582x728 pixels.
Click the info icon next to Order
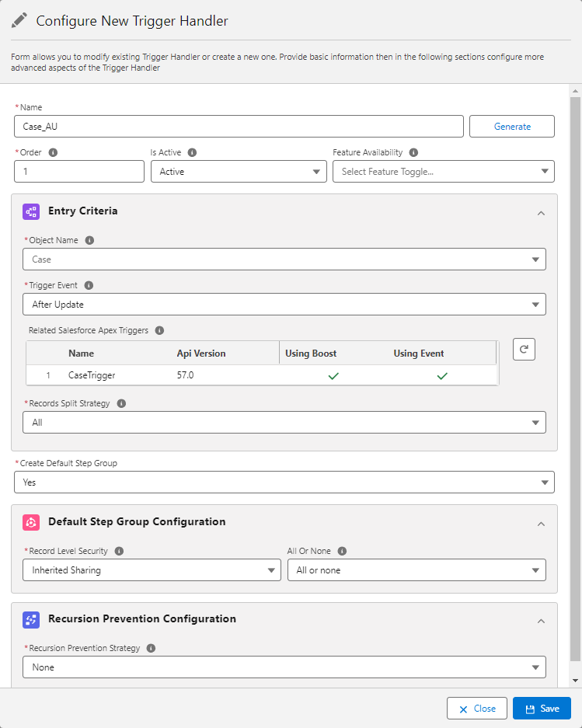click(x=52, y=152)
